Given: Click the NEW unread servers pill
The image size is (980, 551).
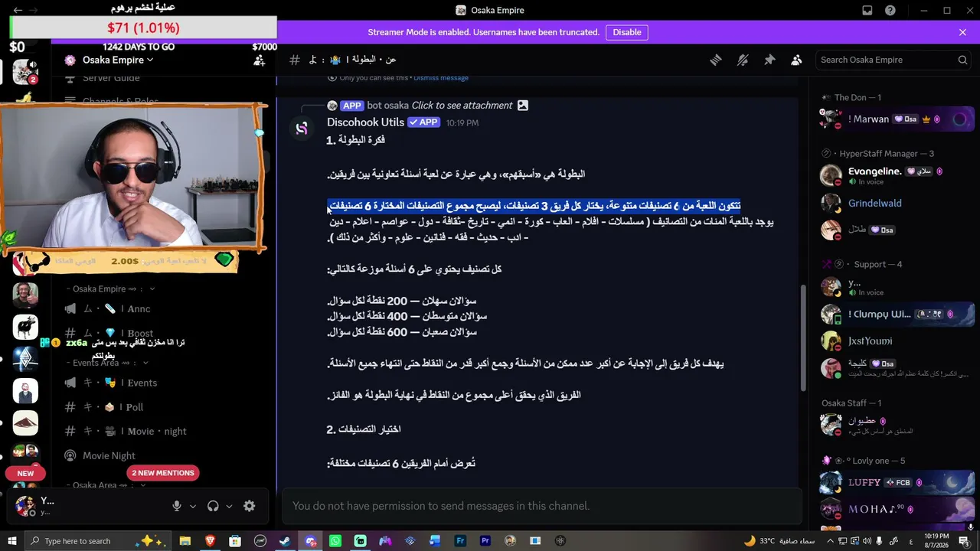Looking at the screenshot, I should click(x=25, y=473).
